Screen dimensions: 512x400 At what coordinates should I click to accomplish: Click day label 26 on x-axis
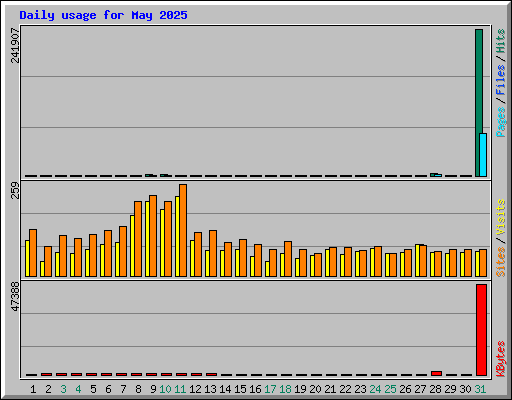pyautogui.click(x=405, y=389)
